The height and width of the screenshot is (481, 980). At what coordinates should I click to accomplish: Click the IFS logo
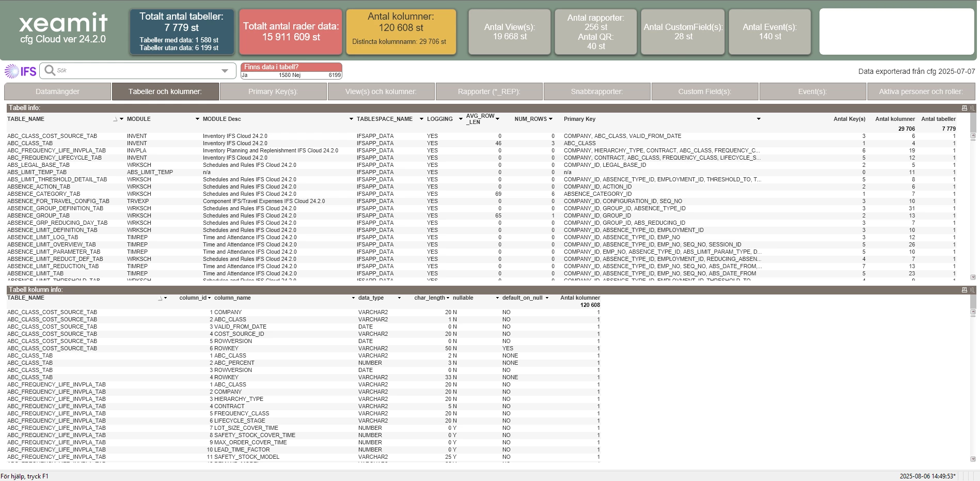tap(21, 71)
